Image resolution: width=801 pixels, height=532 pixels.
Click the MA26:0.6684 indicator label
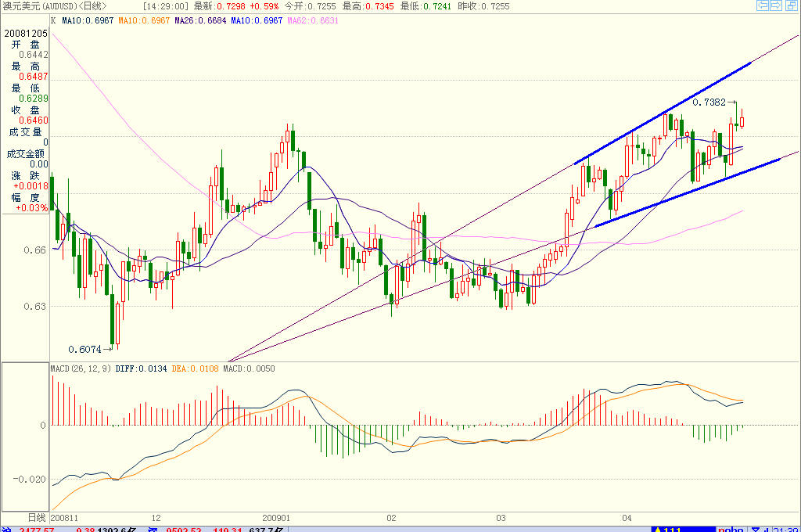[200, 20]
